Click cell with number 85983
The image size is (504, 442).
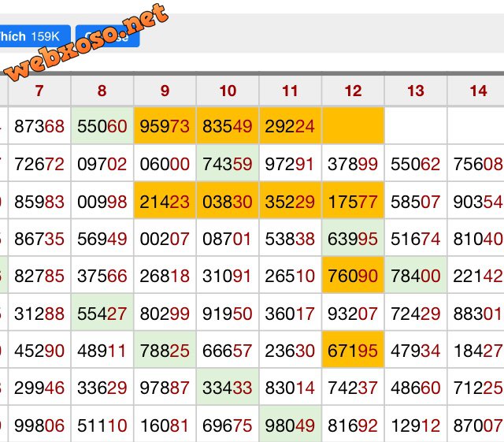click(x=39, y=201)
